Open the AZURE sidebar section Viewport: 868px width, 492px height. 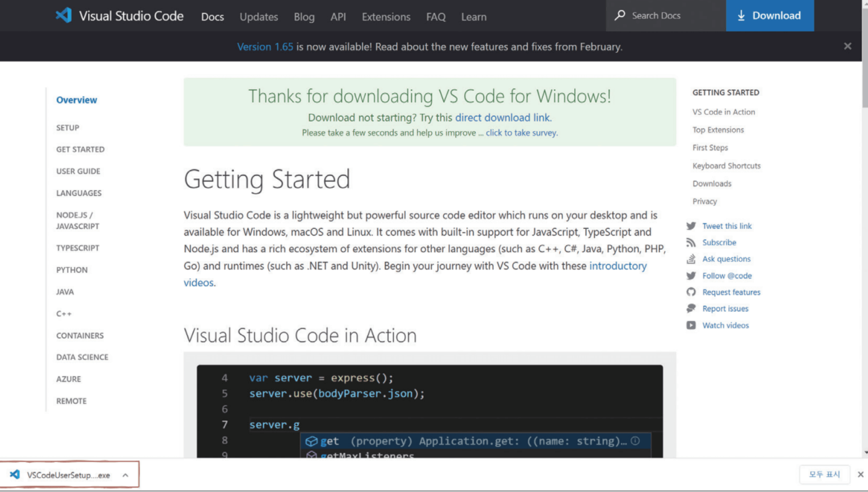pyautogui.click(x=69, y=379)
